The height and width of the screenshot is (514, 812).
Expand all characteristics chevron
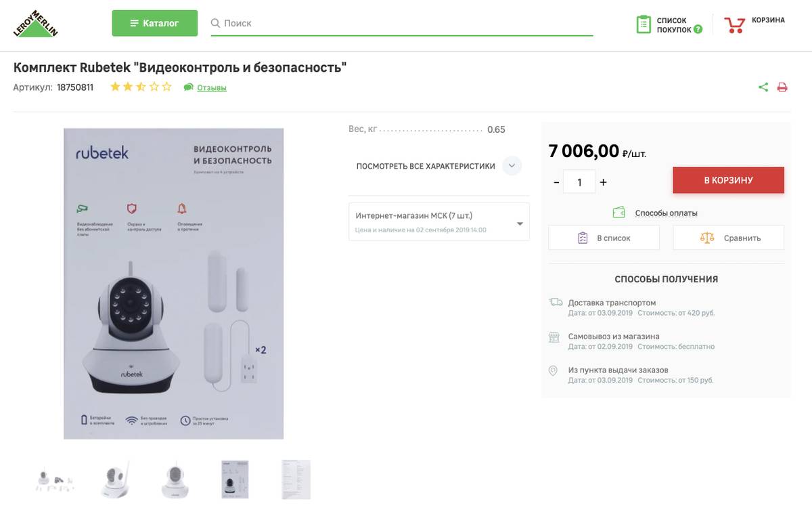point(512,166)
